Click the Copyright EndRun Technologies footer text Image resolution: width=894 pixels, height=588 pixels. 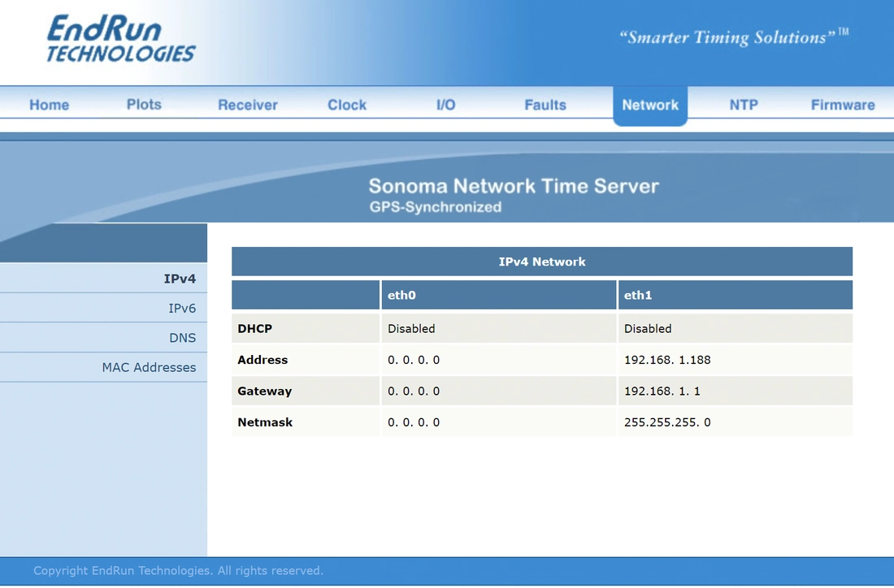(179, 571)
